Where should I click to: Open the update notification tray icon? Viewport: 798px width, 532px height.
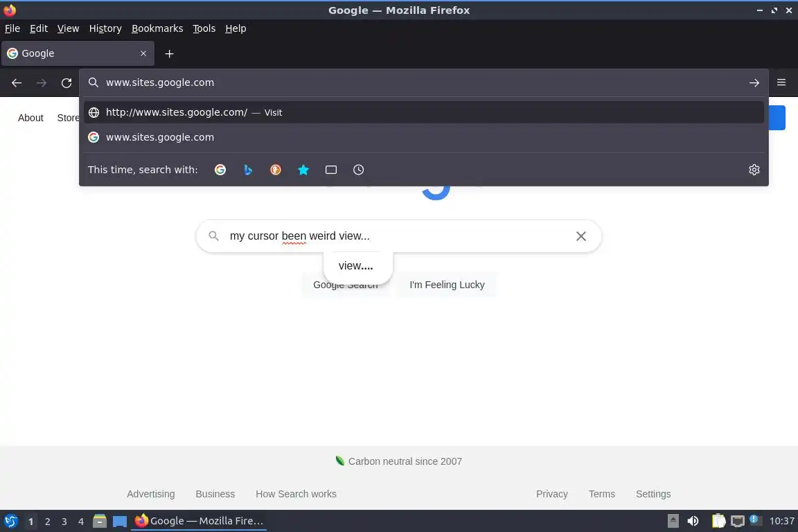(x=756, y=520)
